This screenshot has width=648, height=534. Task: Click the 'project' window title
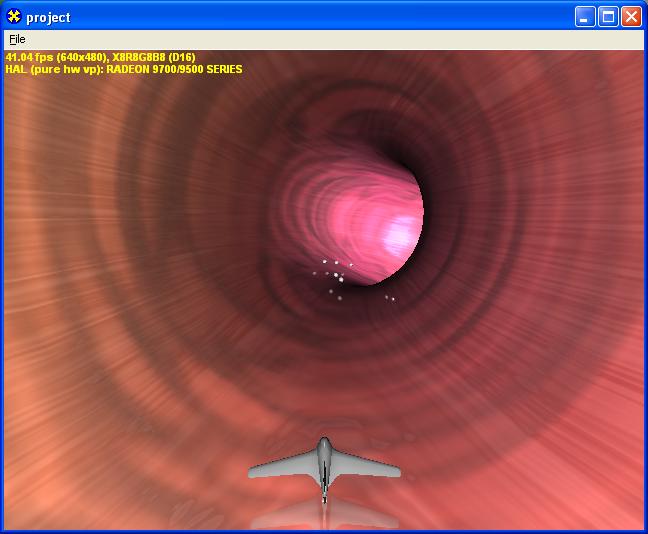pyautogui.click(x=48, y=17)
